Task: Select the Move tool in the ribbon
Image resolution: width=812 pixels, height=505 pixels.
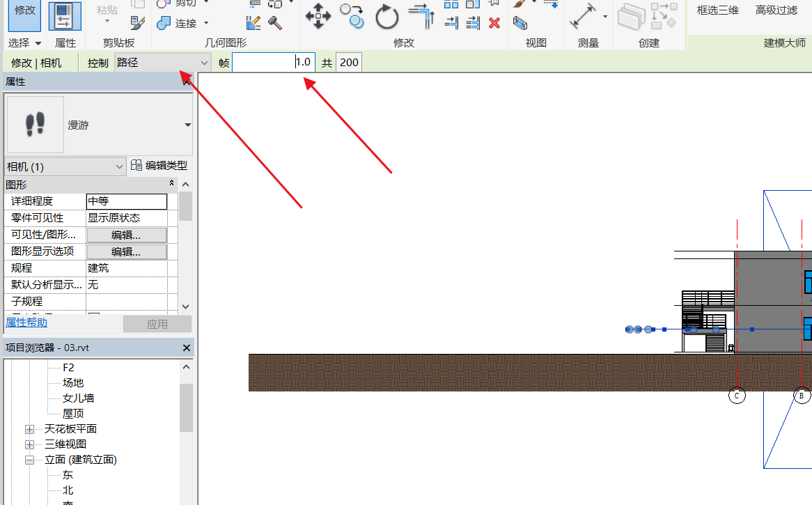Action: (x=318, y=16)
